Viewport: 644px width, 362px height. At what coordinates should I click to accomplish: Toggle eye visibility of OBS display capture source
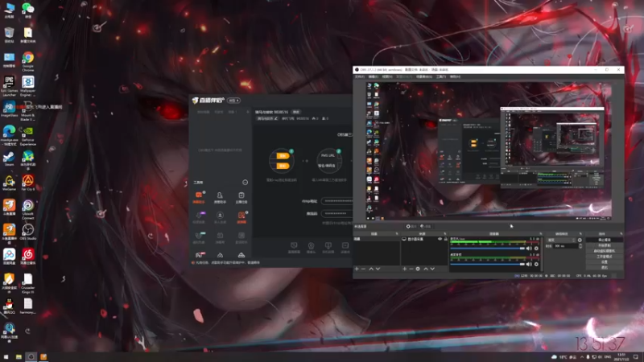[x=440, y=239]
